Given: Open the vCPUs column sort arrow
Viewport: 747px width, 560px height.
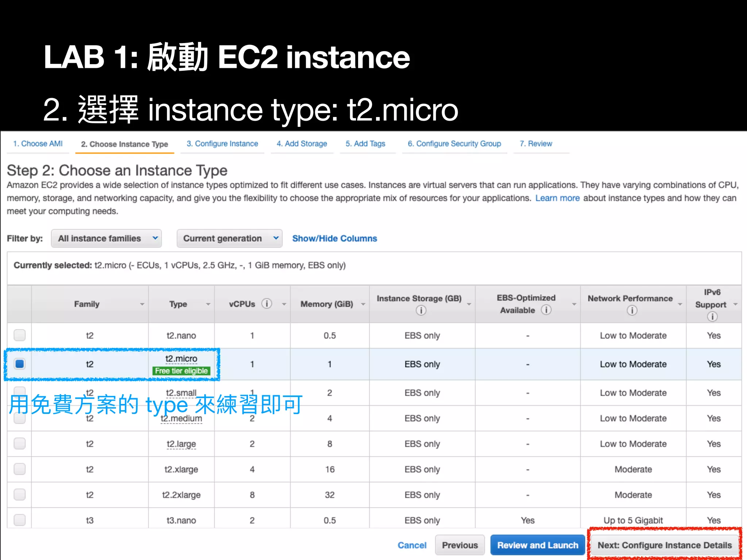Looking at the screenshot, I should point(284,304).
